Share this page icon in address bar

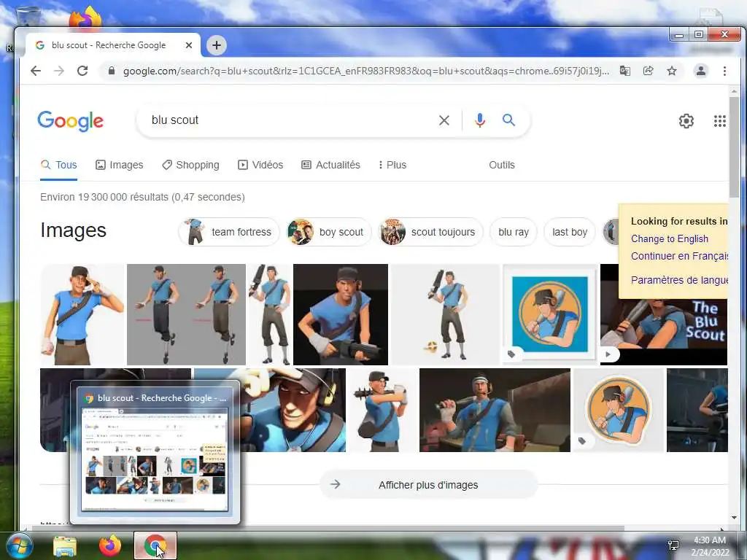tap(649, 71)
